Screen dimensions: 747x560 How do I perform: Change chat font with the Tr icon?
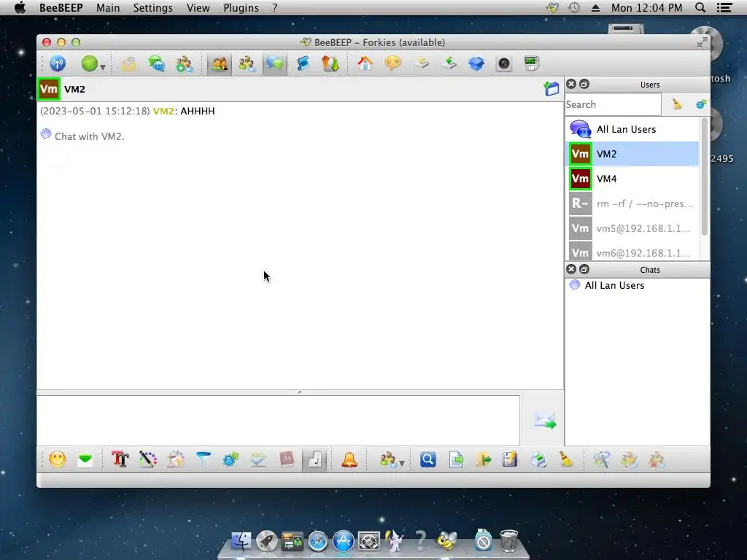click(120, 459)
